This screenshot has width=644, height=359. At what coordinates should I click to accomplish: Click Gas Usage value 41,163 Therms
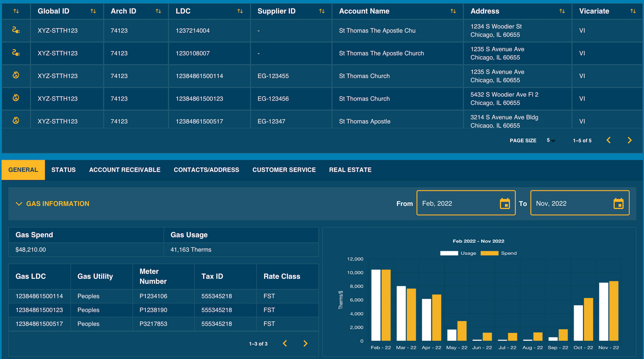point(191,250)
